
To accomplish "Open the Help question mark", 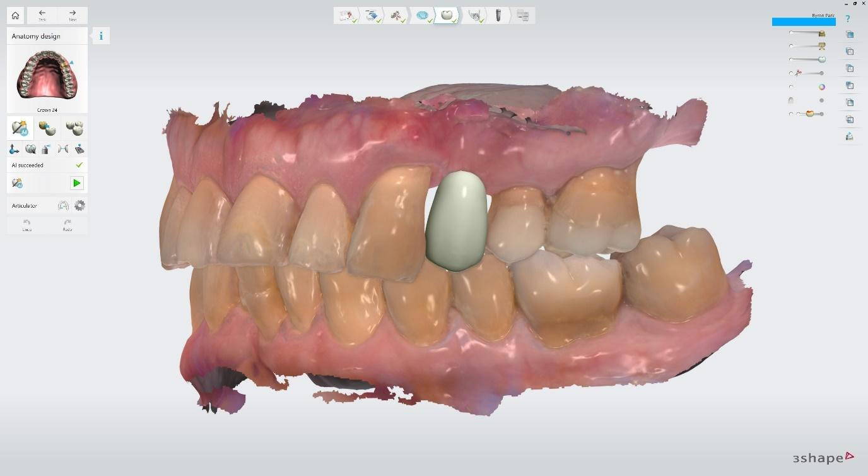I will tap(847, 19).
